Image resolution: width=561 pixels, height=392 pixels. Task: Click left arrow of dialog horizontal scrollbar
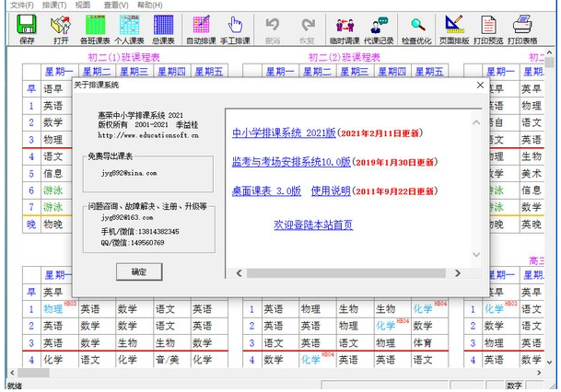239,273
